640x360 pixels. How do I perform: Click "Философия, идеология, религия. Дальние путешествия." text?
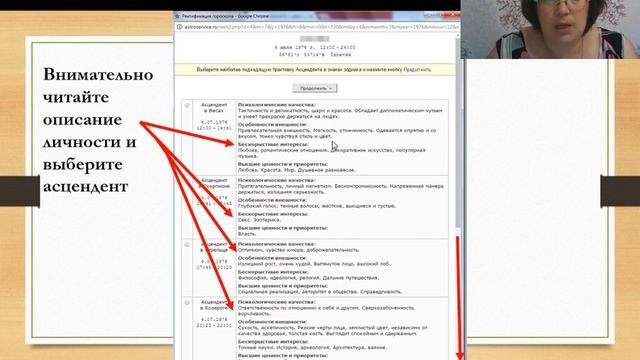pos(308,278)
